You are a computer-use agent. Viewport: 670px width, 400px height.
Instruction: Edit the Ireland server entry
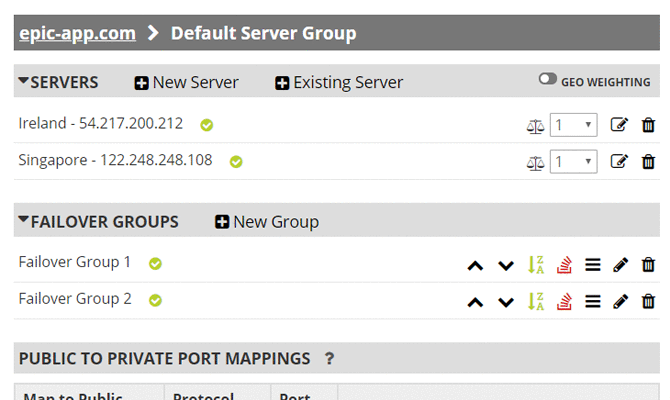pos(619,126)
